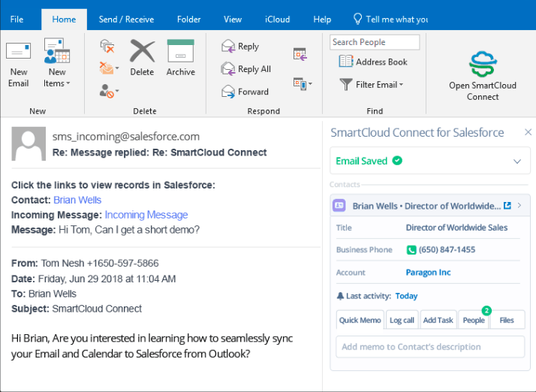Viewport: 536px width, 392px height.
Task: Click the Reply with Meeting icon
Action: point(300,54)
